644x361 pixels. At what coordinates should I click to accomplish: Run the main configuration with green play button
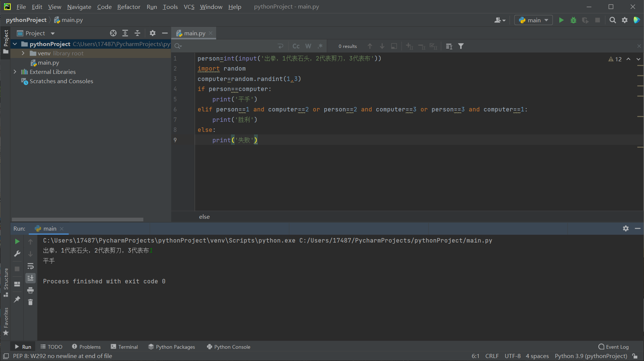[561, 20]
